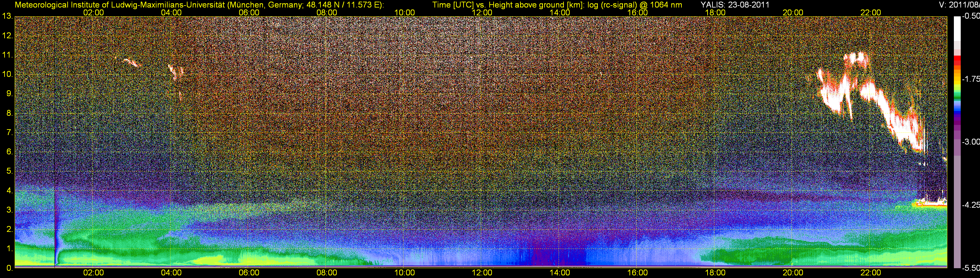Viewport: 980px width, 278px height.
Task: Click the -5.50 colorbar scale value
Action: pyautogui.click(x=971, y=268)
